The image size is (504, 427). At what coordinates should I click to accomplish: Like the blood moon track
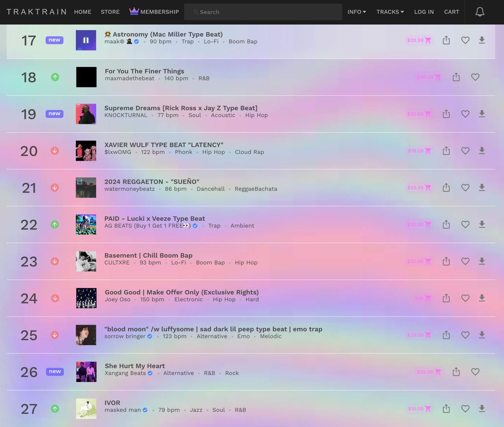coord(465,335)
